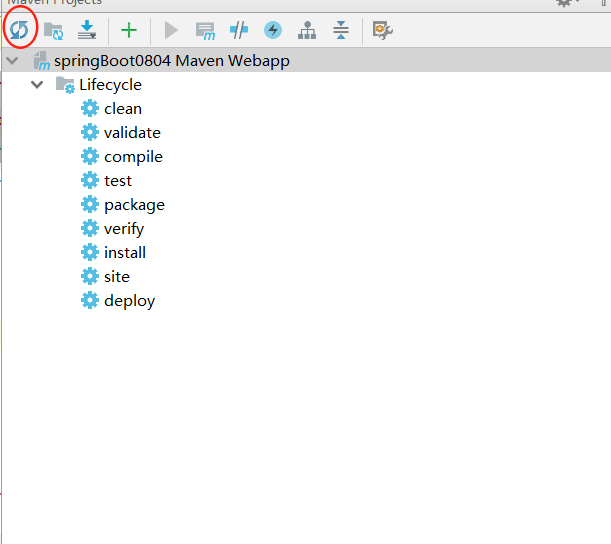This screenshot has height=544, width=611.
Task: Run Maven build with play icon
Action: coord(171,30)
